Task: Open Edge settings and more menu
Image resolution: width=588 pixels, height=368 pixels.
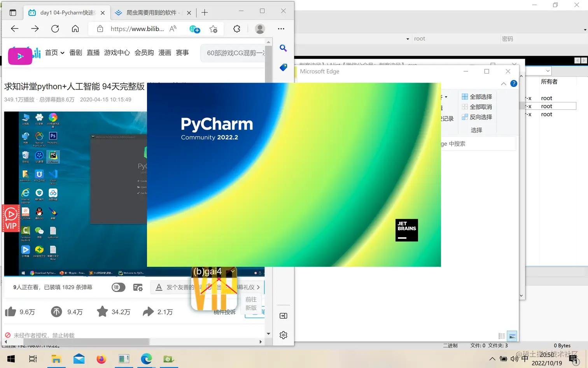Action: tap(281, 28)
